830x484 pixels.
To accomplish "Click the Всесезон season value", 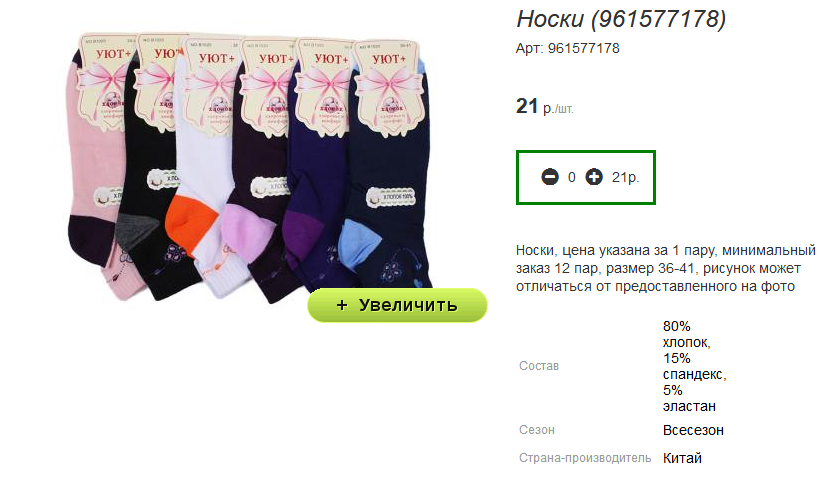I will coord(693,430).
